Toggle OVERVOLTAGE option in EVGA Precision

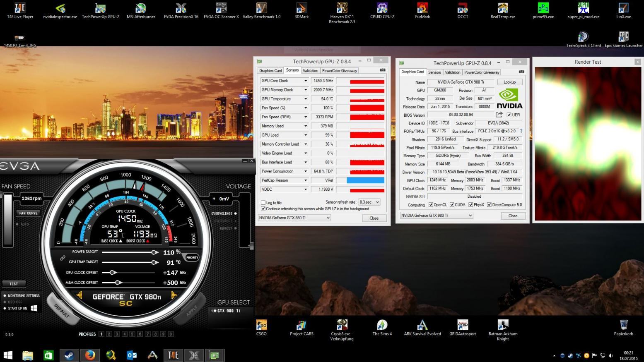click(224, 213)
